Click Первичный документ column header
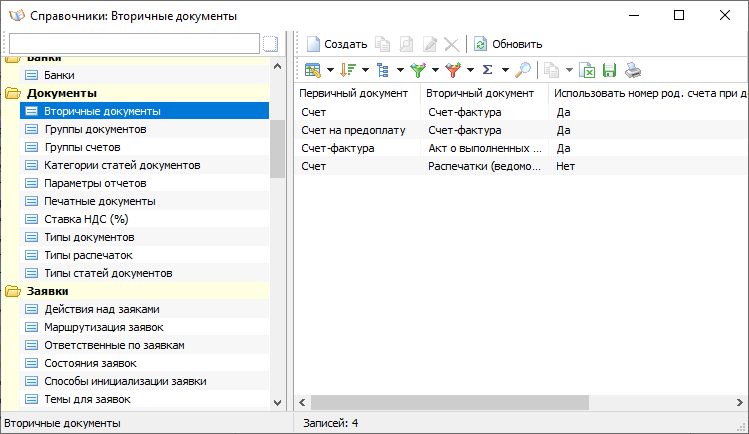The height and width of the screenshot is (434, 749). (357, 94)
